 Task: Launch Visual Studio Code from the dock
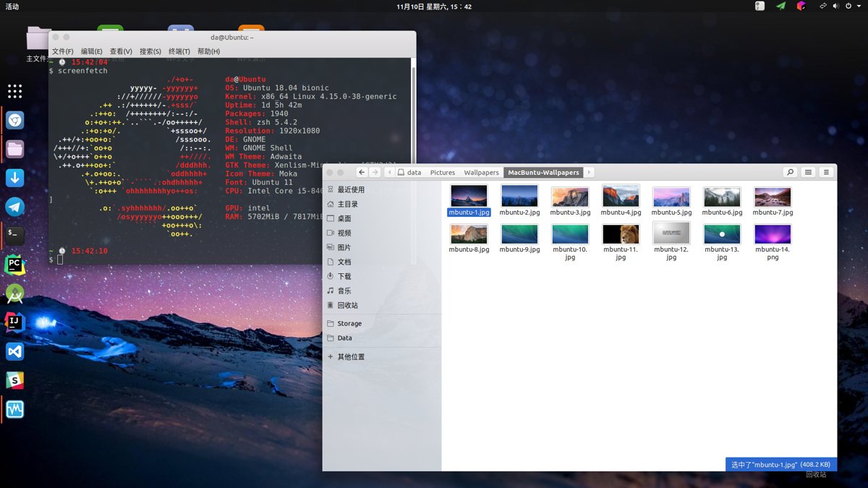pyautogui.click(x=15, y=351)
